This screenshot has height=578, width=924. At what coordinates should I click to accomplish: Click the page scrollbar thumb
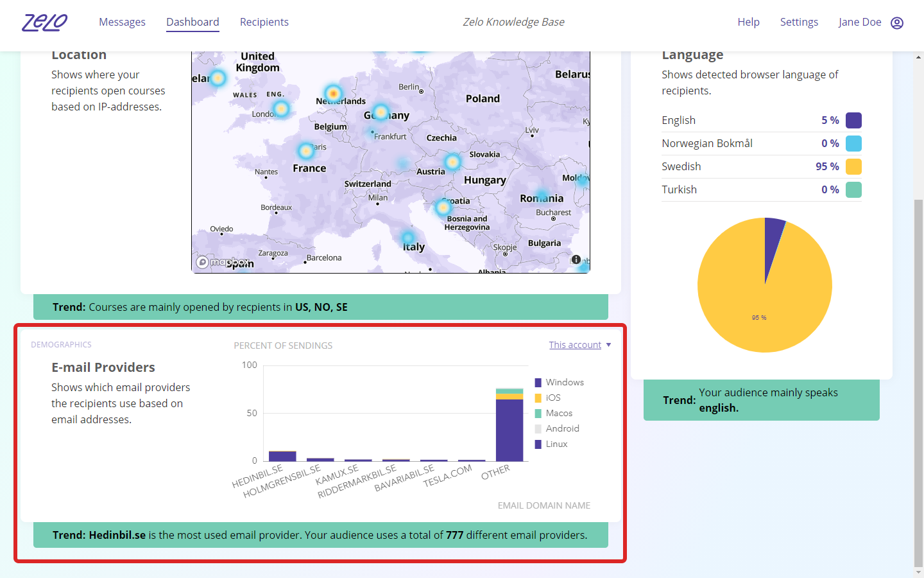[919, 382]
